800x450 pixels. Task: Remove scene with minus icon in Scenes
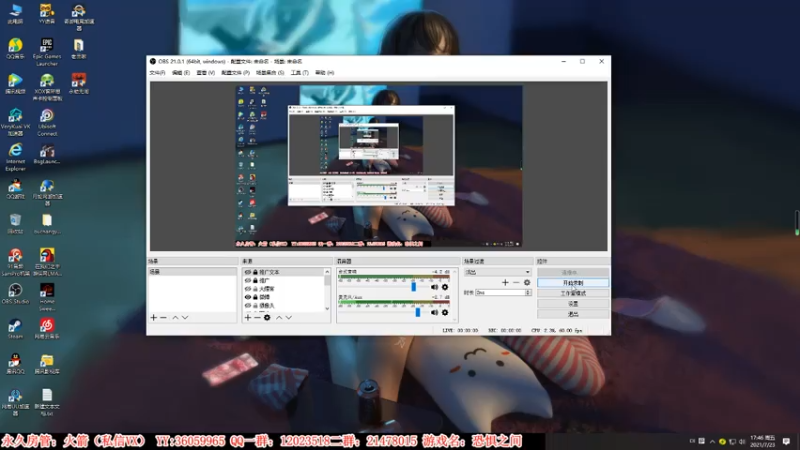[163, 317]
